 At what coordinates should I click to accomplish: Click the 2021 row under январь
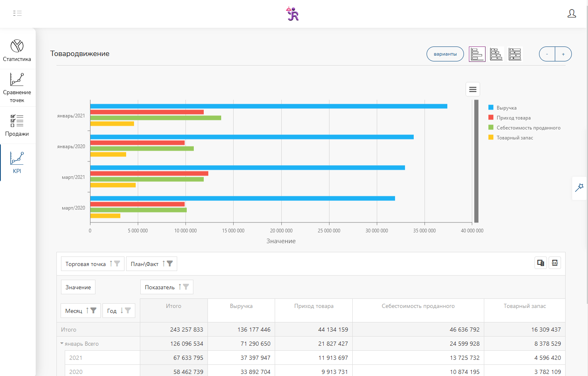click(102, 358)
